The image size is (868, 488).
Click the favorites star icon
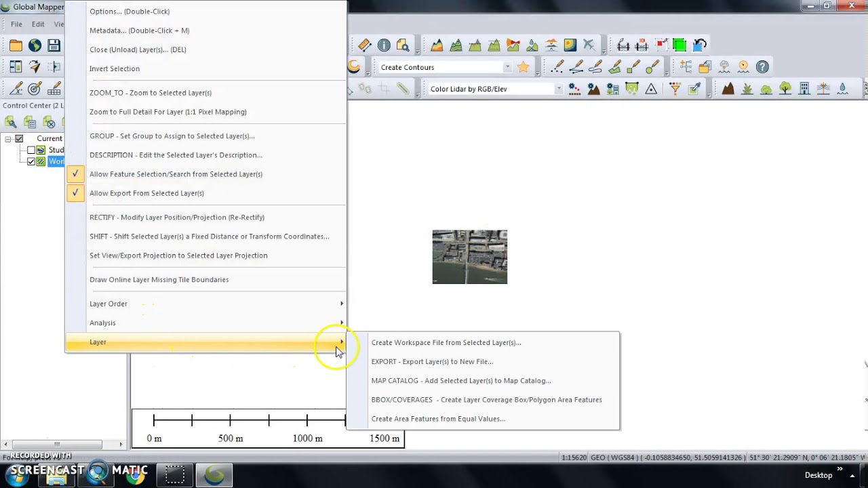(523, 67)
